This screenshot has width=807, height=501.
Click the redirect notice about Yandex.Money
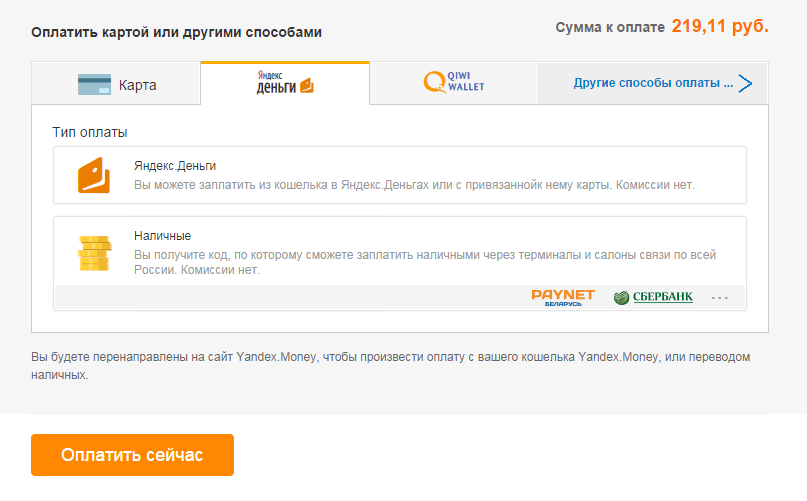click(391, 366)
